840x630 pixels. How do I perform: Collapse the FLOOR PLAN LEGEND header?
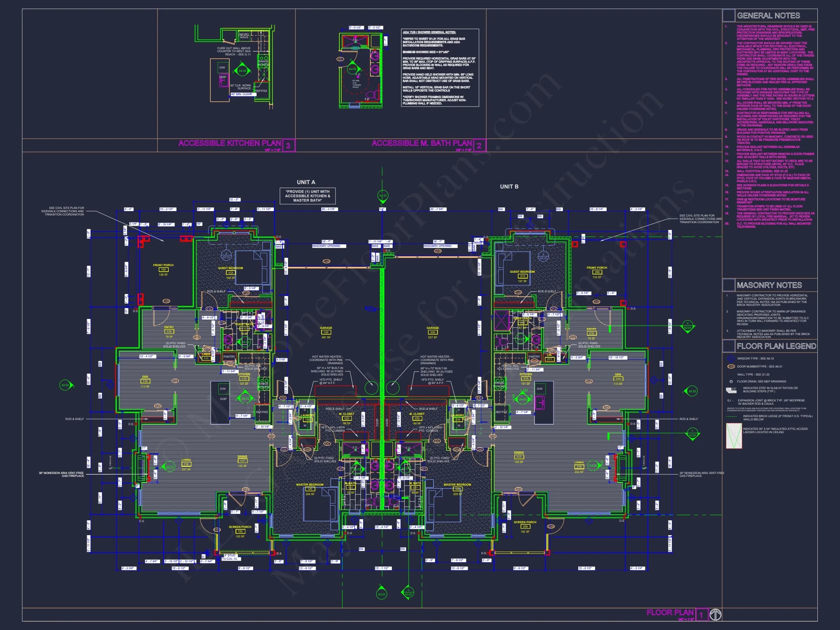[776, 346]
